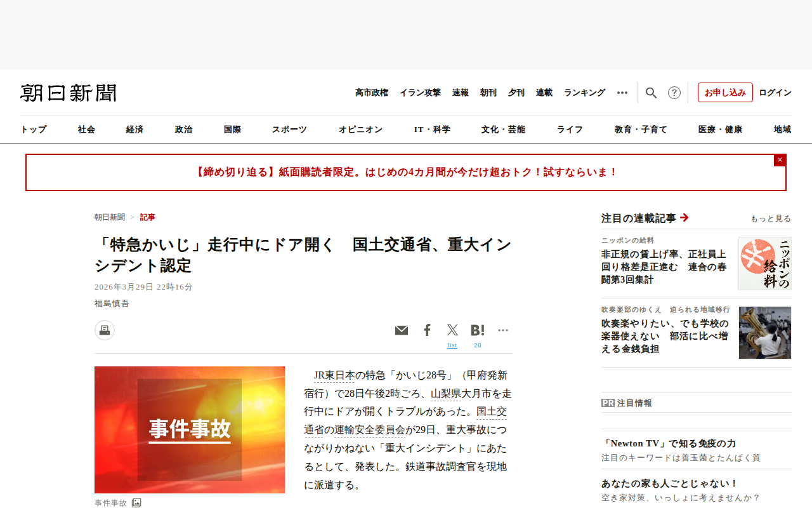Open the 高市政権 topic link

pos(372,93)
